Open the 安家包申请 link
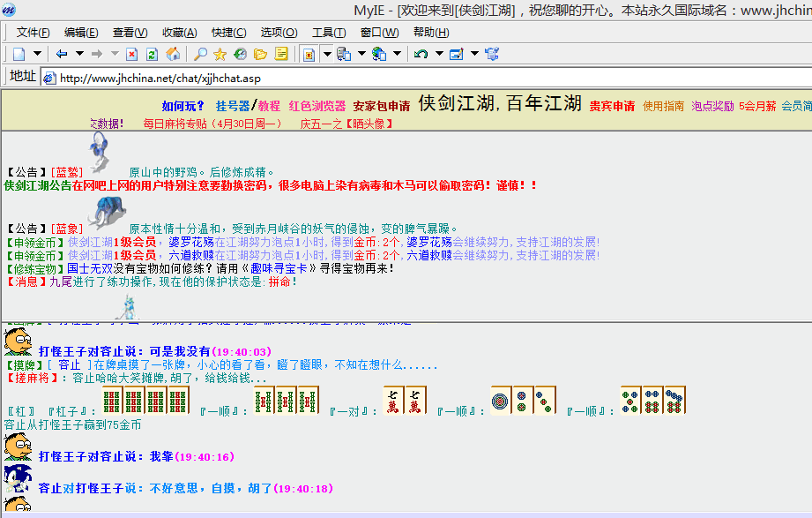This screenshot has height=518, width=812. [x=382, y=106]
